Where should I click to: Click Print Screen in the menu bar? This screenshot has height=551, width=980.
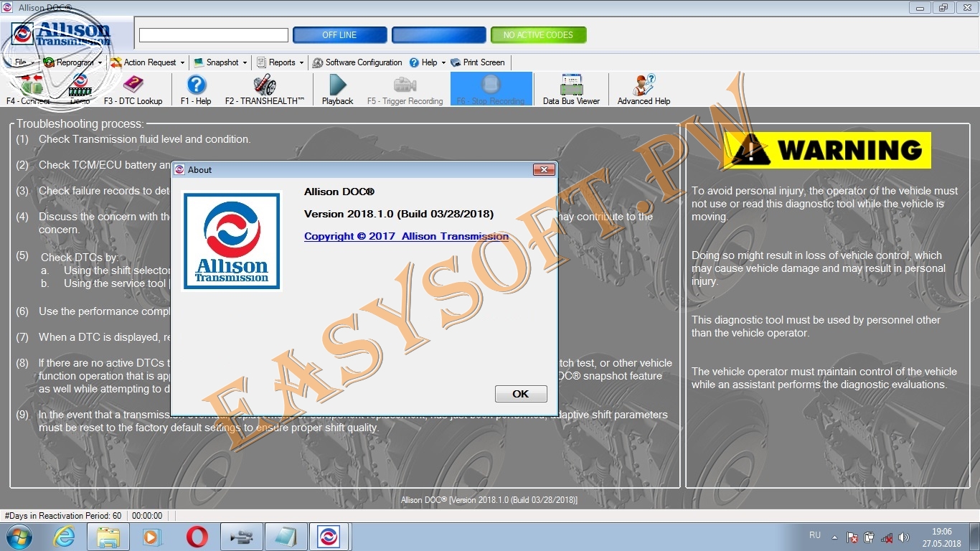[478, 62]
